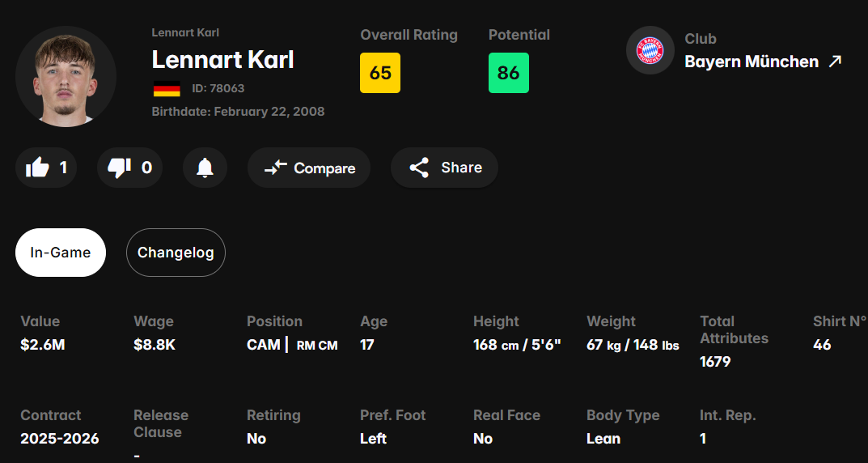Click the Share button label

click(x=462, y=168)
